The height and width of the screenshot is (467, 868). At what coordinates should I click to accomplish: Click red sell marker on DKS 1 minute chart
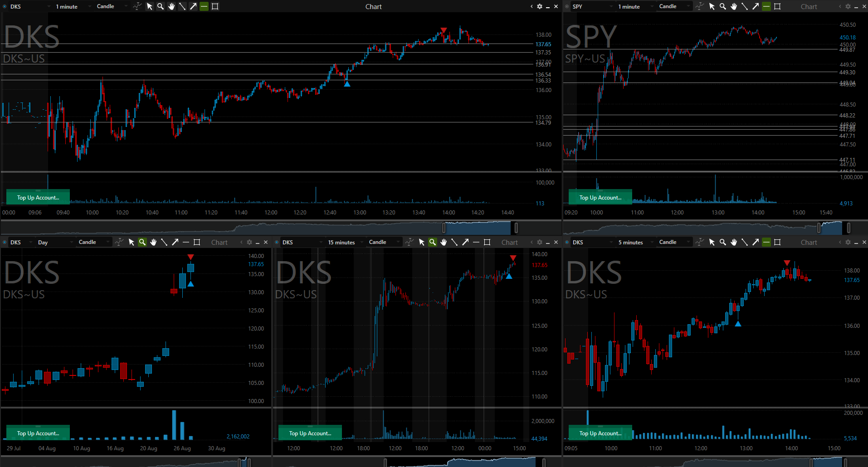click(444, 30)
